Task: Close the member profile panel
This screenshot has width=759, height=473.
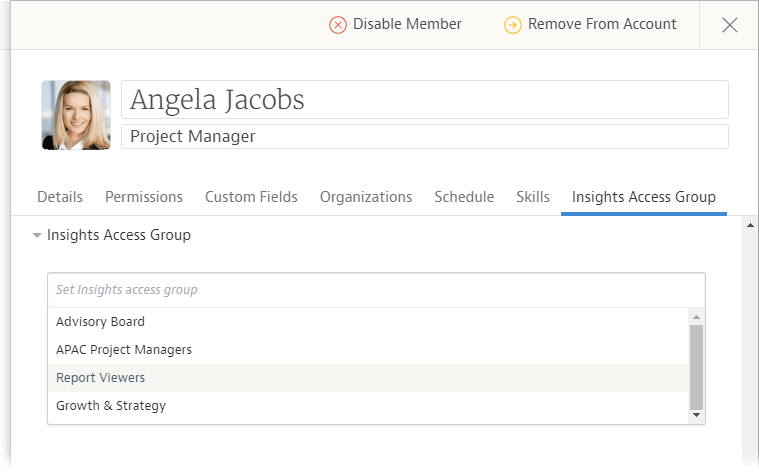Action: 730,25
